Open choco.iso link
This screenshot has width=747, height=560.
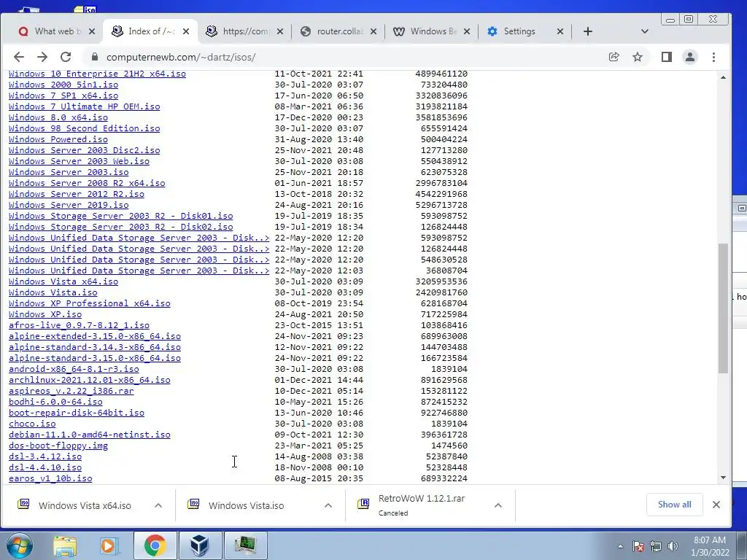tap(32, 424)
